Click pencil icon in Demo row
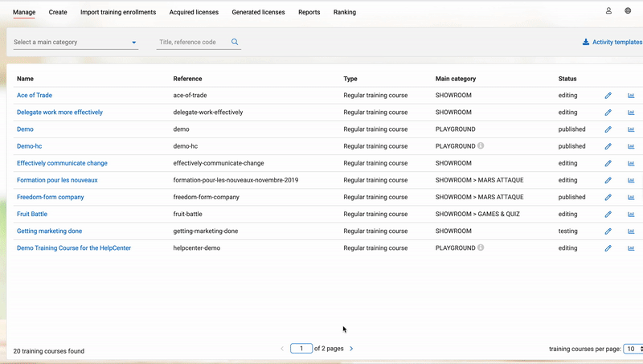This screenshot has height=364, width=643. (x=608, y=129)
